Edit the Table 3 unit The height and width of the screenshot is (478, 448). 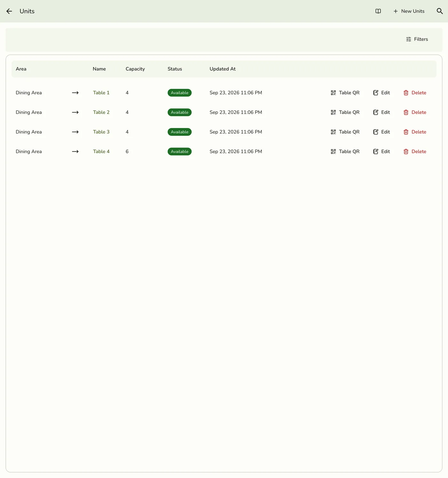point(381,132)
